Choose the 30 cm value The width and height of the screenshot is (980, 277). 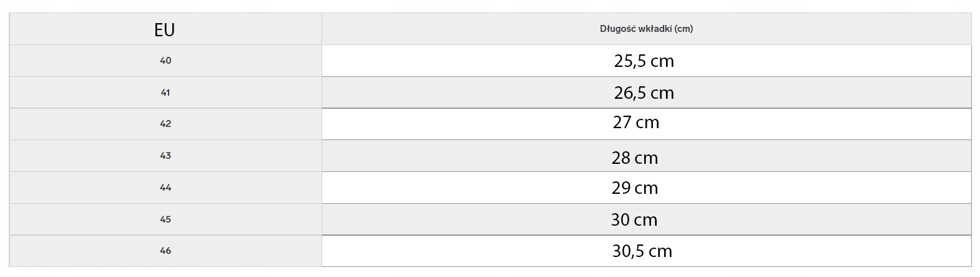(634, 220)
